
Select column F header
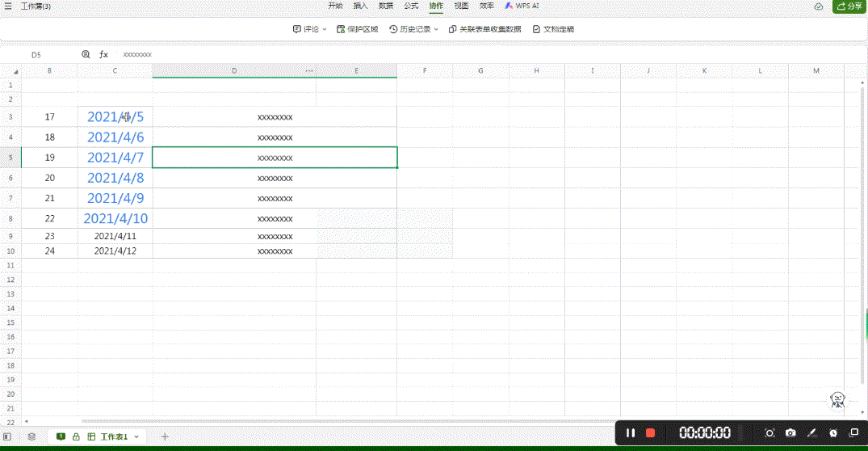[x=425, y=71]
